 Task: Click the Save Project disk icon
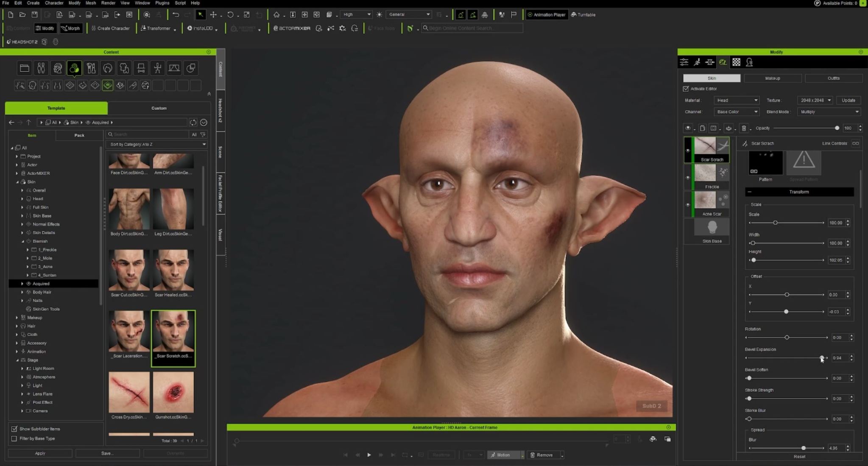coord(34,14)
